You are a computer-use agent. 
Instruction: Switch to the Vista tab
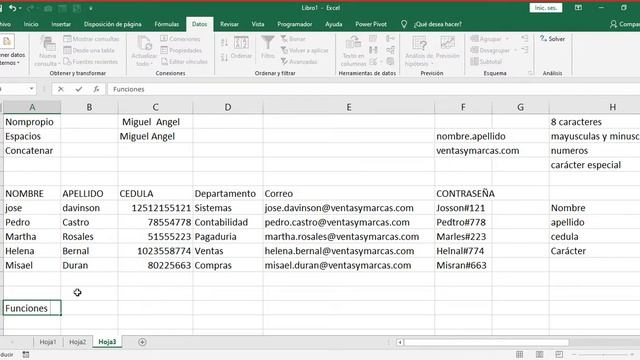pos(258,24)
